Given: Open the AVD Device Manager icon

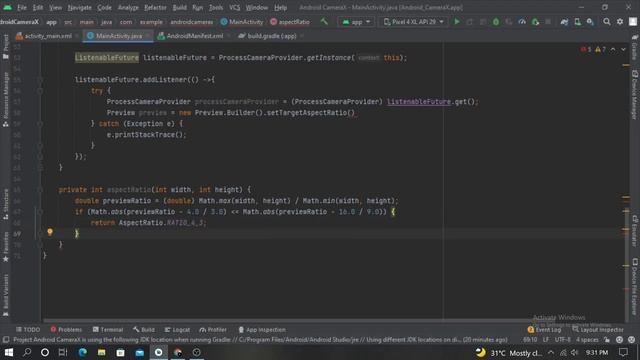Looking at the screenshot, I should (x=577, y=22).
